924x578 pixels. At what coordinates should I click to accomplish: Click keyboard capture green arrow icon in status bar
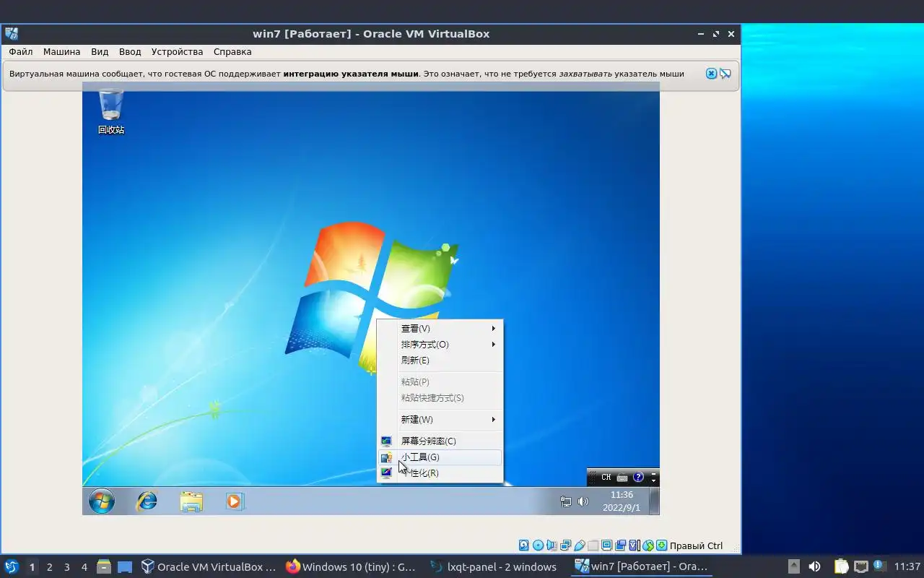click(661, 545)
